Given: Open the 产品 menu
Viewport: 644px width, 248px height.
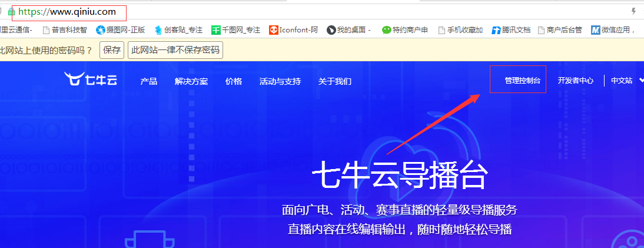Looking at the screenshot, I should pyautogui.click(x=149, y=81).
